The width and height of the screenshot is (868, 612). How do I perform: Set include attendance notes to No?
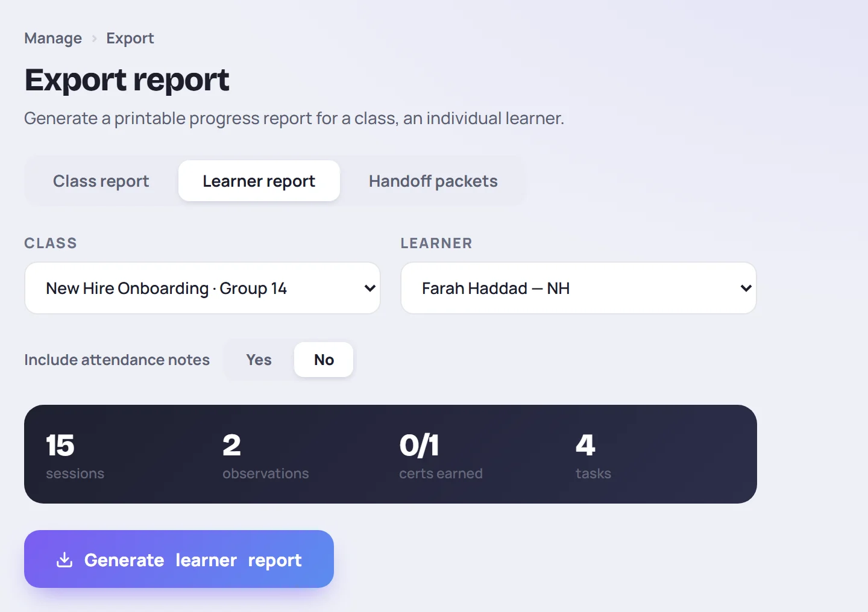tap(324, 360)
